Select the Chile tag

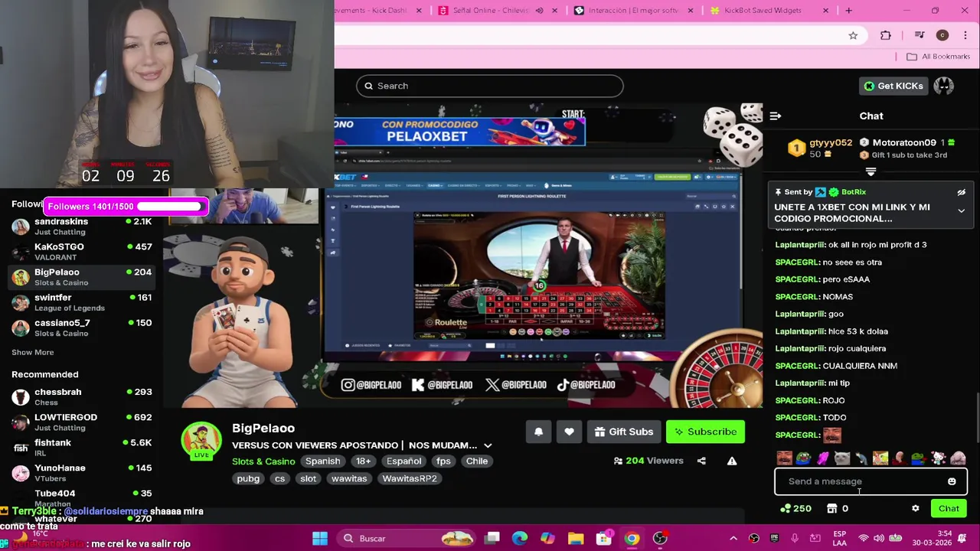tap(476, 461)
